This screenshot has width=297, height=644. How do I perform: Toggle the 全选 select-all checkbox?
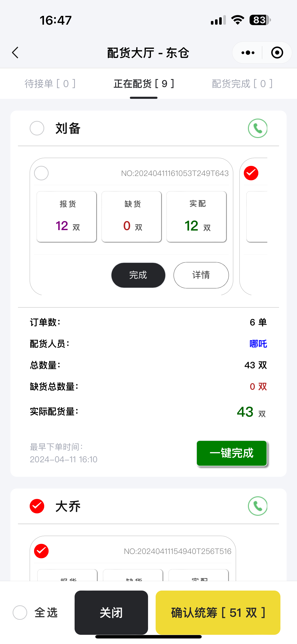point(20,612)
